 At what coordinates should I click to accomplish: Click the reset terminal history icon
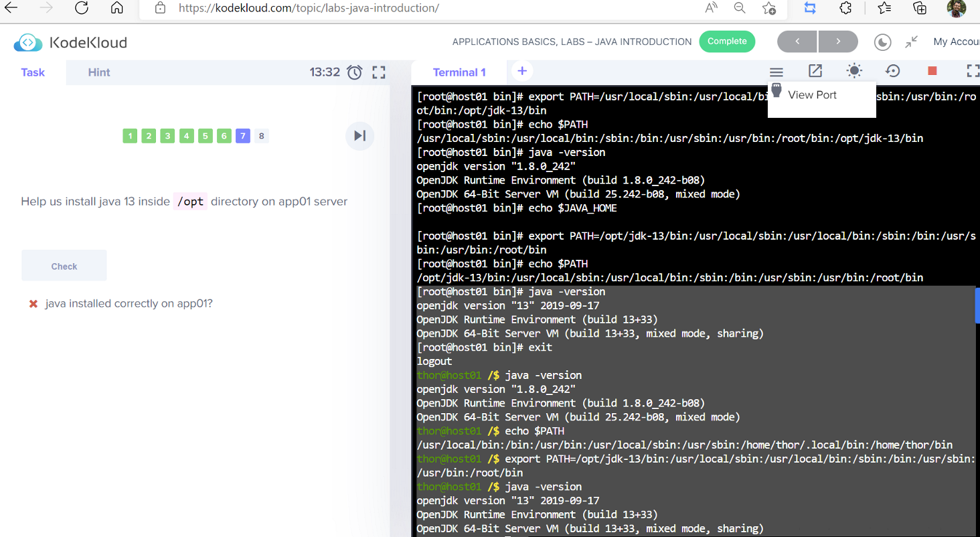tap(892, 71)
